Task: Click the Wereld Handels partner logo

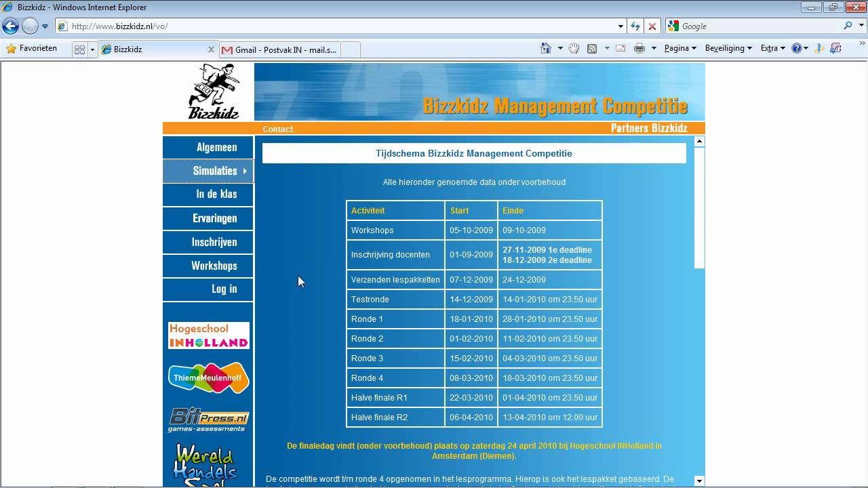Action: click(205, 464)
